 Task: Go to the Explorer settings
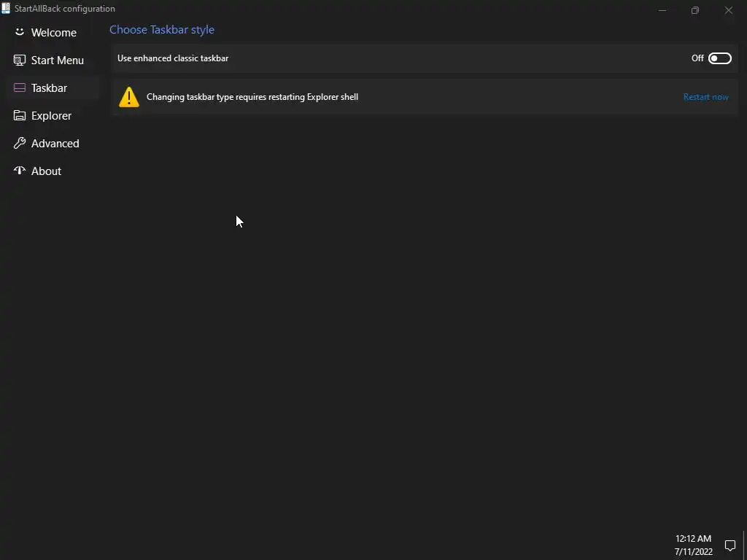(53, 115)
